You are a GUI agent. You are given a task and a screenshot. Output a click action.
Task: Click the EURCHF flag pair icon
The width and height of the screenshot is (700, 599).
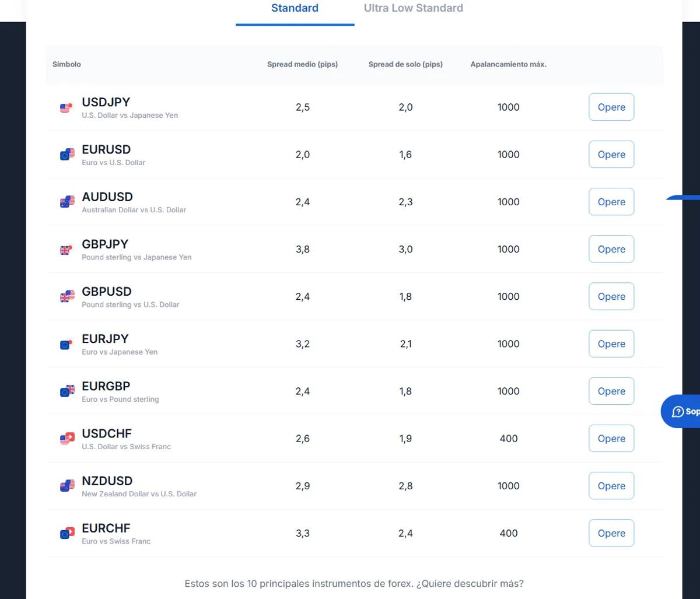point(67,533)
